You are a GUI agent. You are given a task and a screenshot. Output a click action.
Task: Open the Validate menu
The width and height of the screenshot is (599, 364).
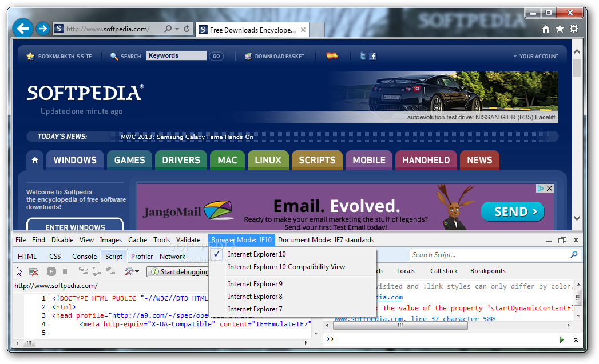coord(188,240)
